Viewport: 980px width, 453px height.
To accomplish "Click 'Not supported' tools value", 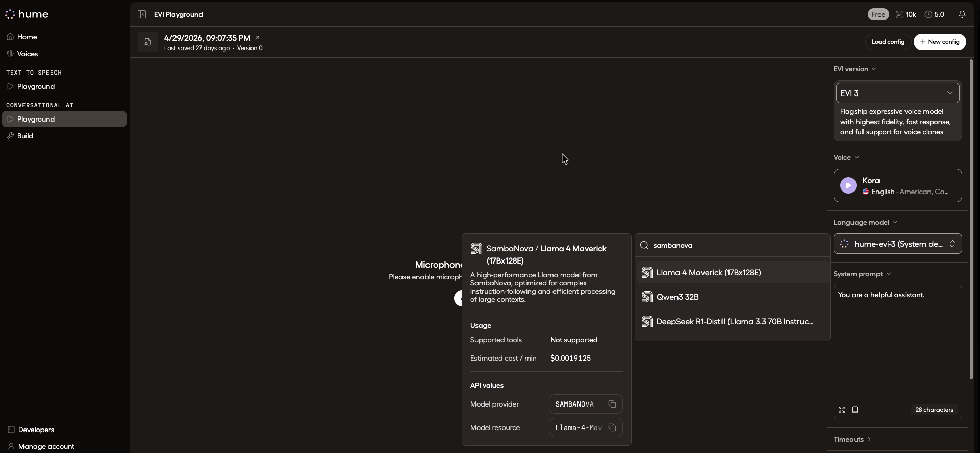I will tap(574, 340).
